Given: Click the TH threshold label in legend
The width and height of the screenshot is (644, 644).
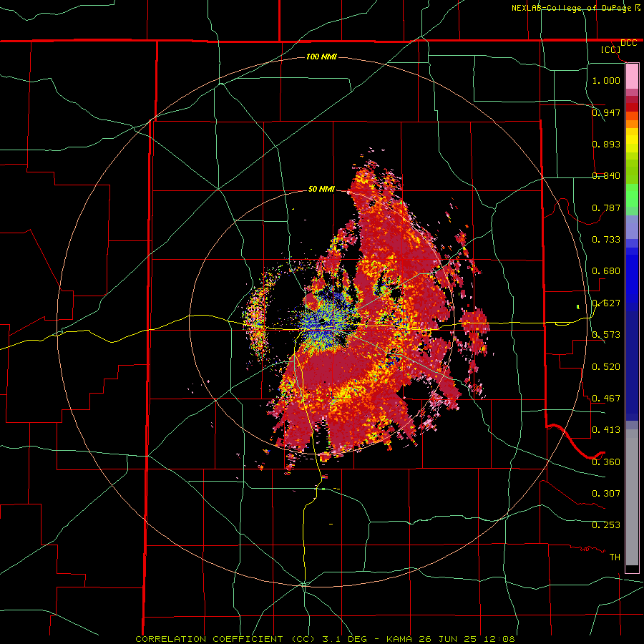Looking at the screenshot, I should (x=615, y=557).
